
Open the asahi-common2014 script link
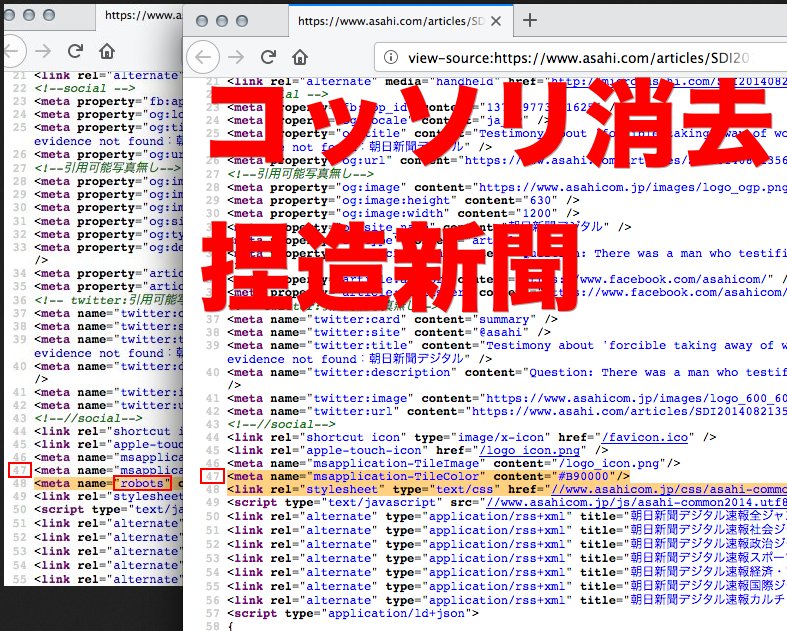tap(637, 502)
